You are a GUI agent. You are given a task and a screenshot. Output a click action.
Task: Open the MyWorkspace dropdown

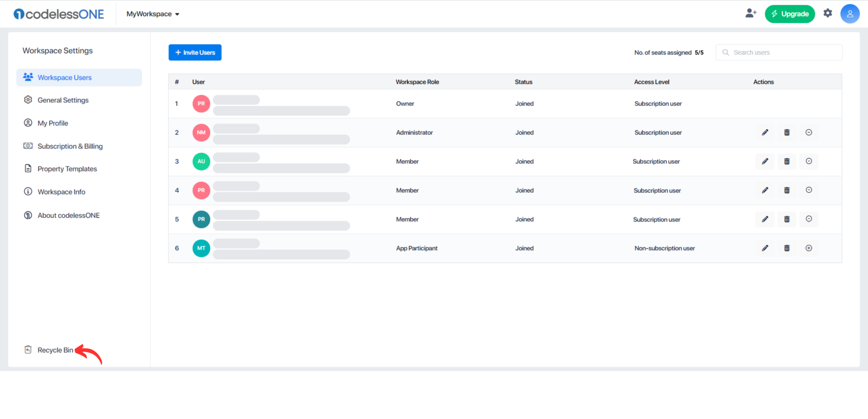click(x=153, y=14)
